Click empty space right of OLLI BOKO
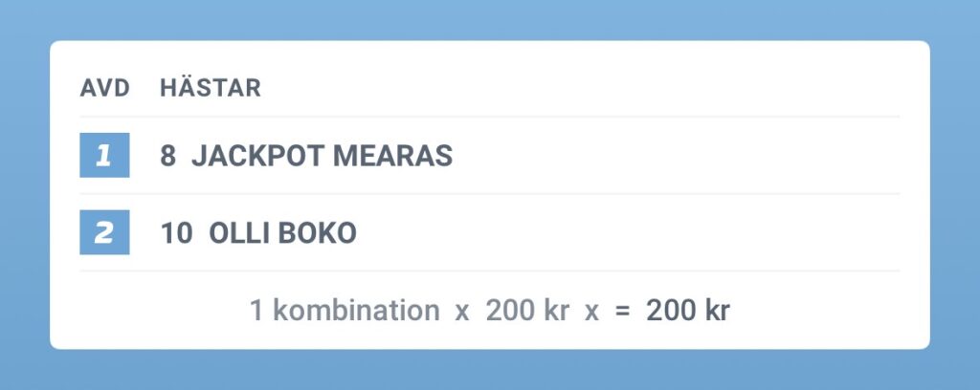Screen dimensions: 980x390 622,234
